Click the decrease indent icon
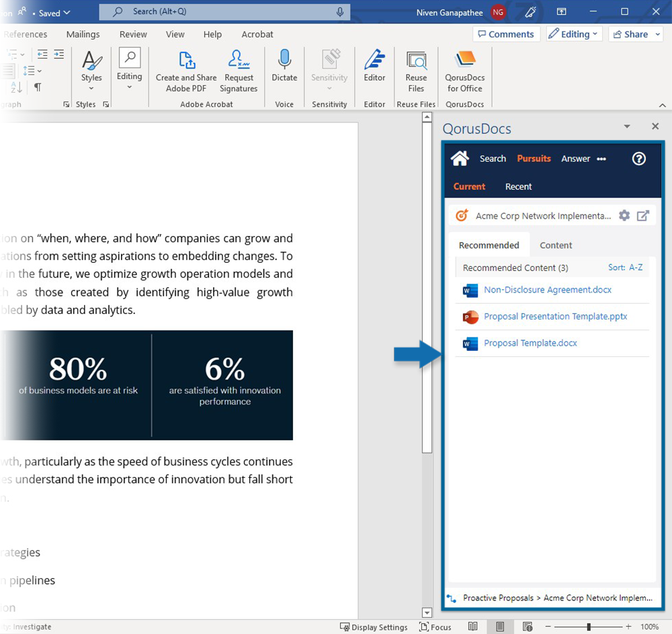Screen dimensions: 672x634 [x=42, y=54]
